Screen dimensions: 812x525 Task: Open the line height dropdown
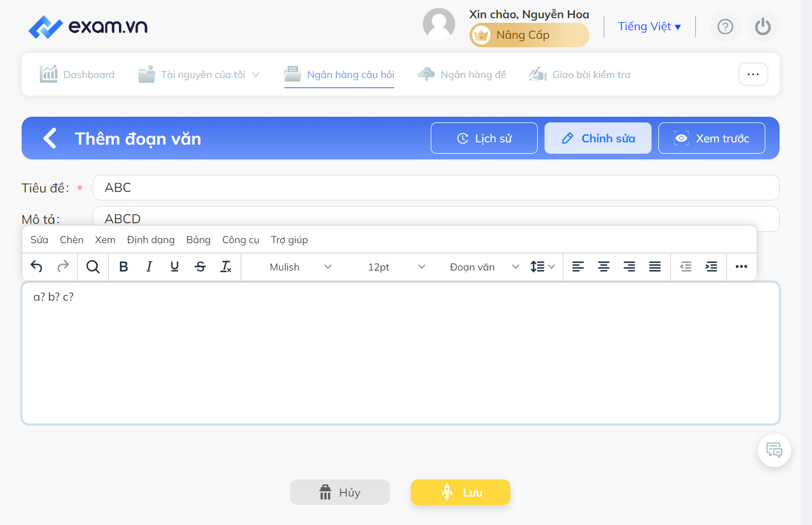[542, 266]
